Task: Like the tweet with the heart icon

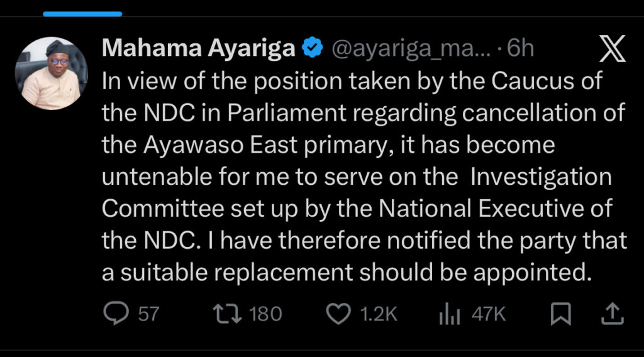Action: point(339,314)
